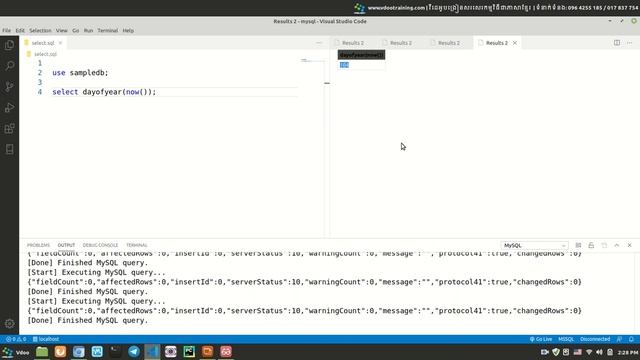Open the file manager from taskbar
640x360 pixels.
[42, 352]
